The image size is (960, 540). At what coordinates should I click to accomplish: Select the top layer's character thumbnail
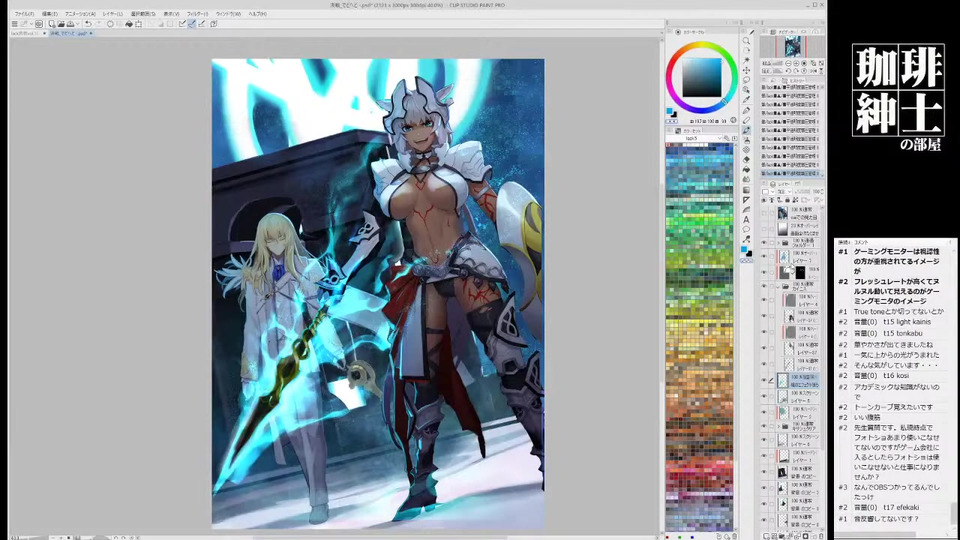pyautogui.click(x=782, y=212)
